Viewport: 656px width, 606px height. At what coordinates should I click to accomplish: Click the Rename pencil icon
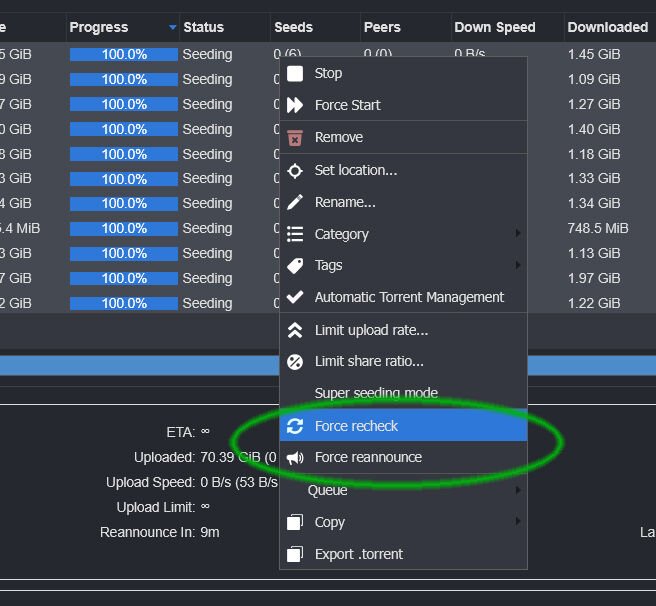pyautogui.click(x=295, y=202)
